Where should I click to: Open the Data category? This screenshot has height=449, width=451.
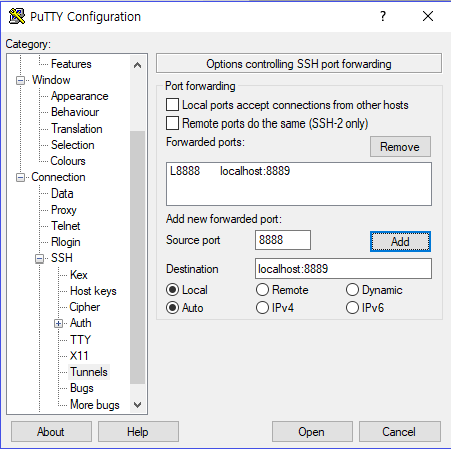pos(62,193)
